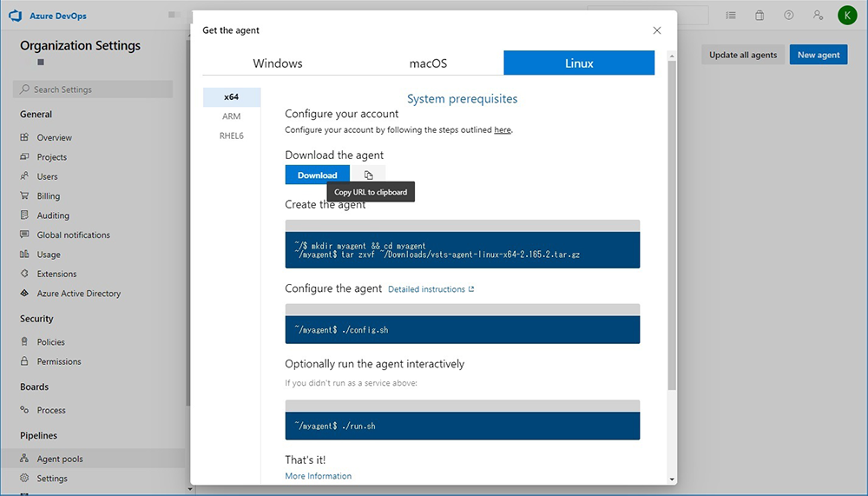Viewport: 868px width, 496px height.
Task: Click the Extensions icon in sidebar
Action: (x=24, y=274)
